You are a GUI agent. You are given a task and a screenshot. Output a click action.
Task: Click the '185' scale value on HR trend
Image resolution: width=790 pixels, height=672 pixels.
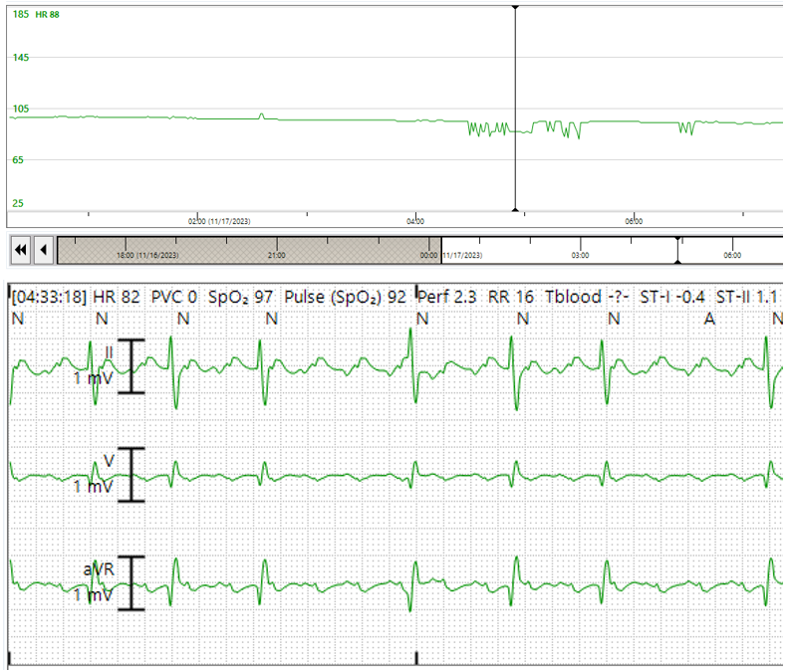21,15
